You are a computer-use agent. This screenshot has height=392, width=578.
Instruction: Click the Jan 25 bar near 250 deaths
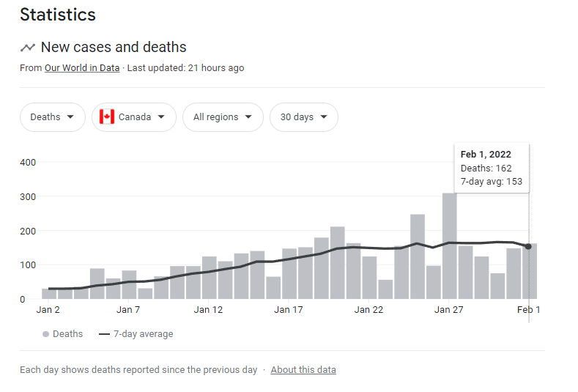(x=418, y=256)
